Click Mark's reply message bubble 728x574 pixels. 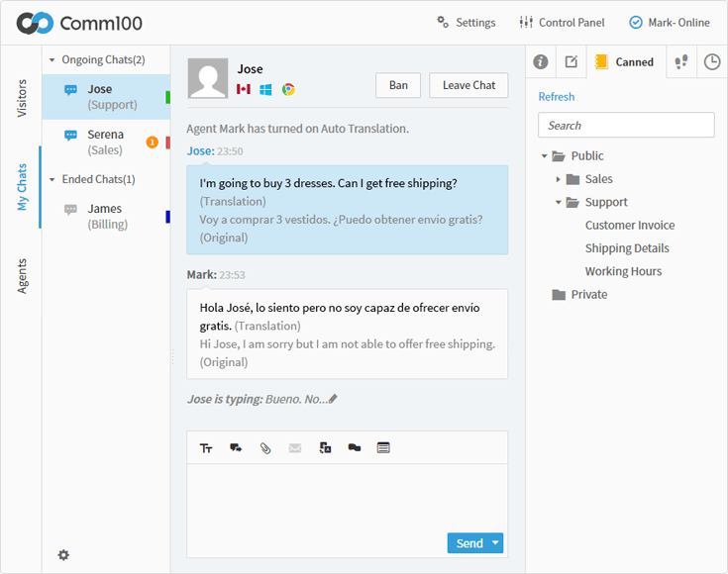tap(348, 335)
